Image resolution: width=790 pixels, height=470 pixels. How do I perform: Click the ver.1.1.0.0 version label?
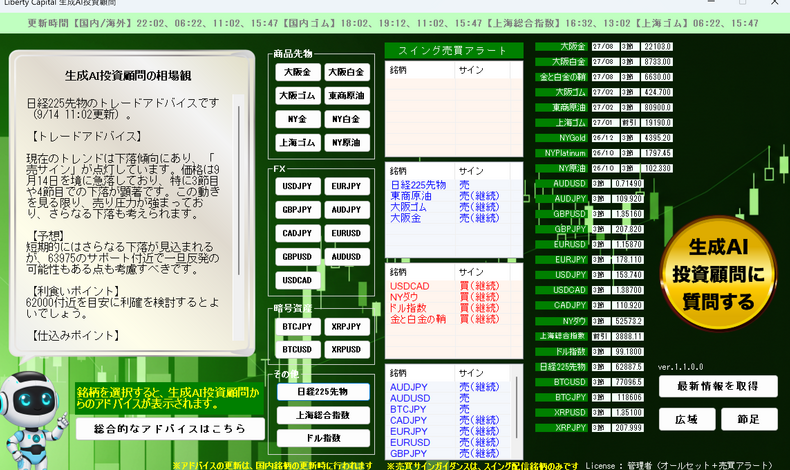[680, 367]
